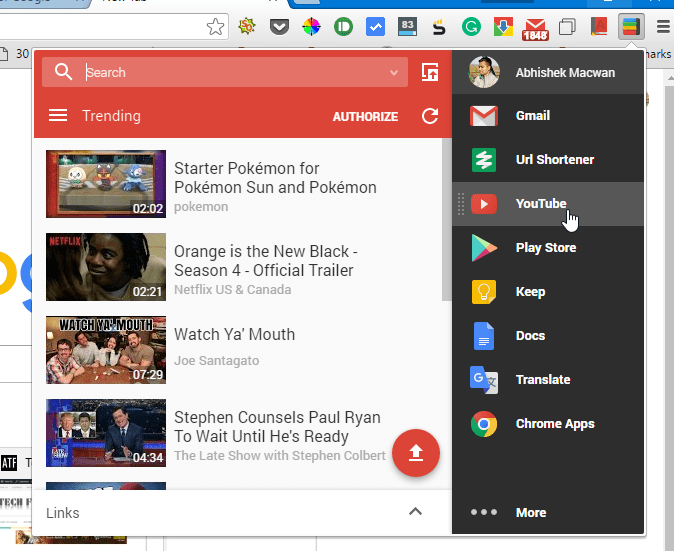Open the extension showing badge 83
This screenshot has width=674, height=551.
click(x=407, y=27)
